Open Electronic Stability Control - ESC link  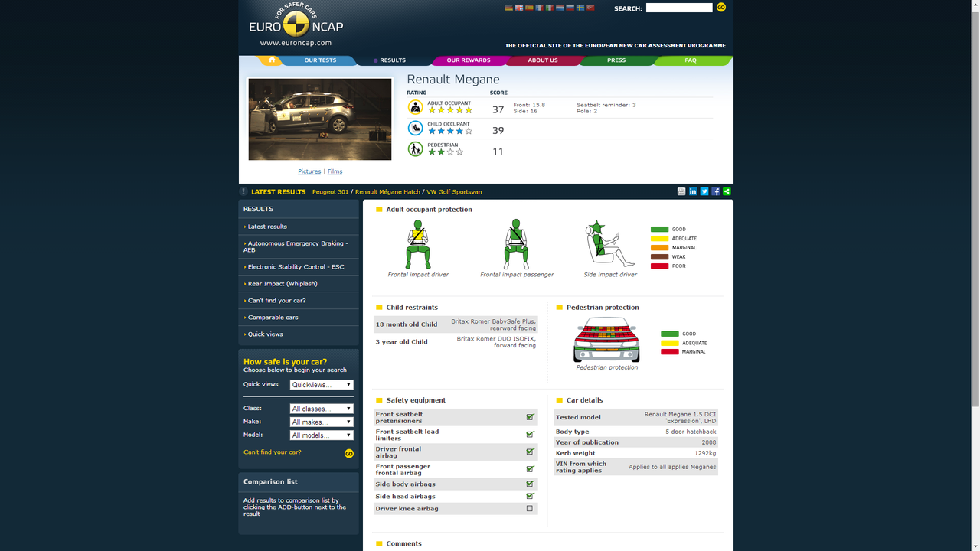[296, 267]
